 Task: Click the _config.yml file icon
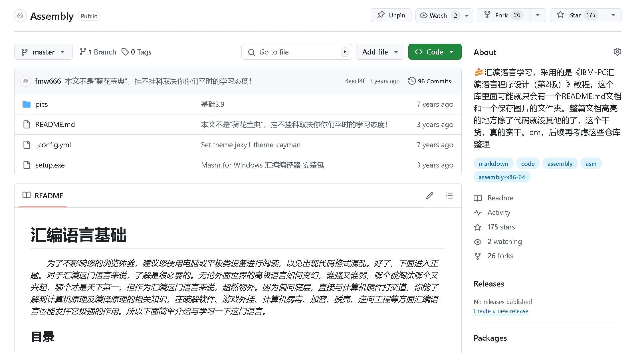coord(27,145)
